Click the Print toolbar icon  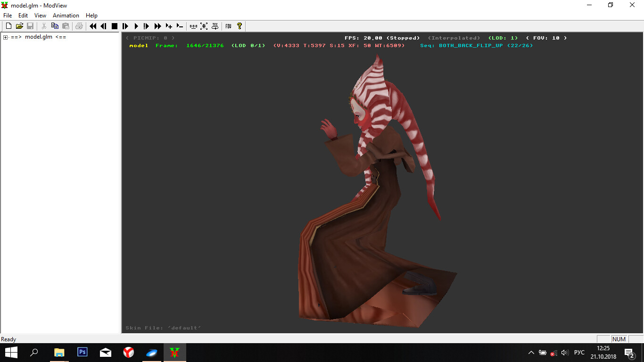point(79,26)
